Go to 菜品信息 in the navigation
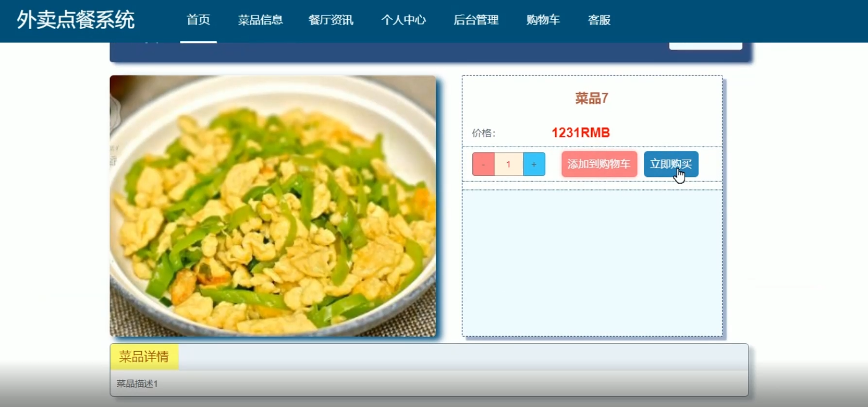 [x=260, y=20]
